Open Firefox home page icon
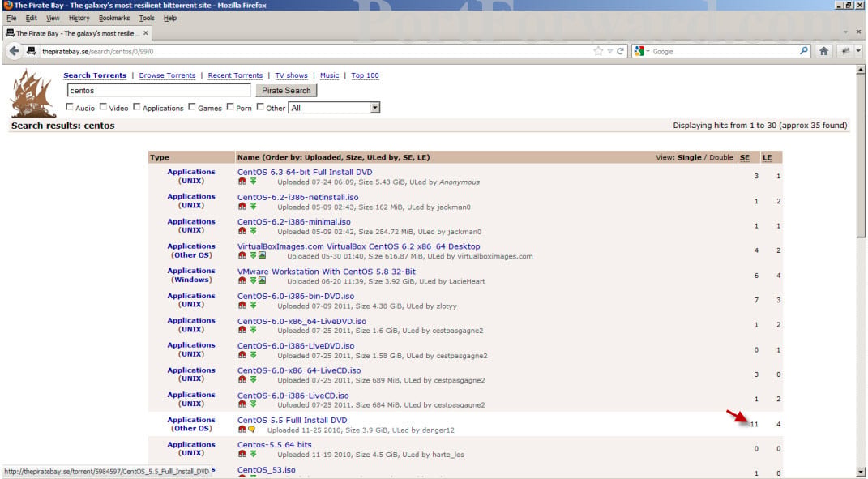This screenshot has width=868, height=479. [823, 51]
